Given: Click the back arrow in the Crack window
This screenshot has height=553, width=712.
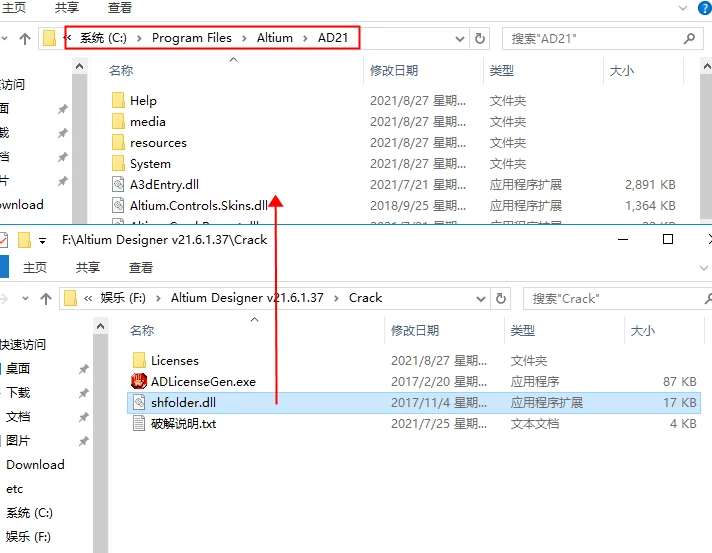Looking at the screenshot, I should tap(2, 298).
